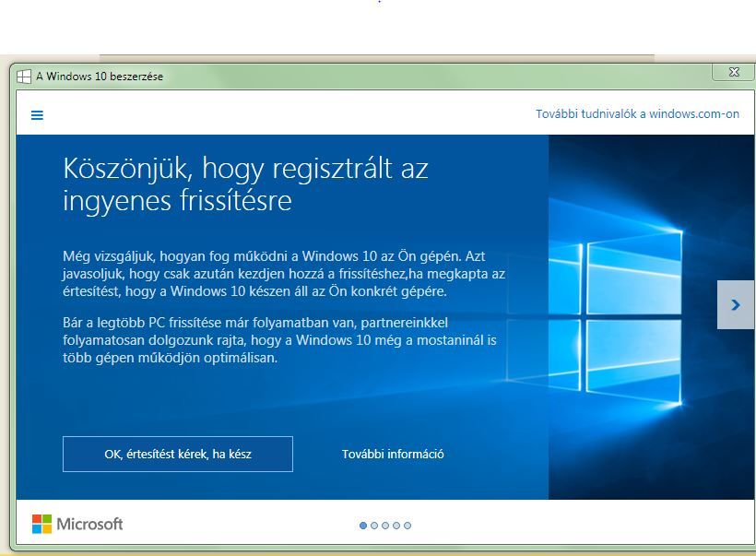Click the glowing Windows 10 logo image

(x=597, y=317)
